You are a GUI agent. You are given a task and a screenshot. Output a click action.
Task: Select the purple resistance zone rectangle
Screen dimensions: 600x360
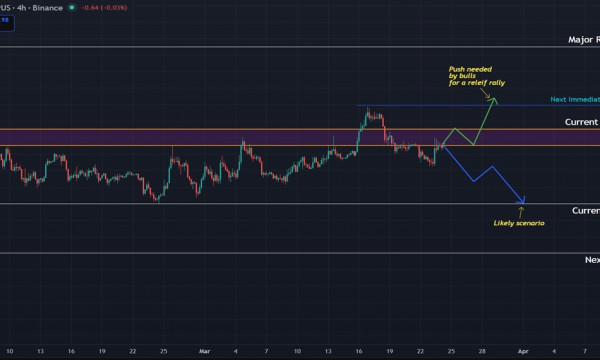(x=300, y=137)
